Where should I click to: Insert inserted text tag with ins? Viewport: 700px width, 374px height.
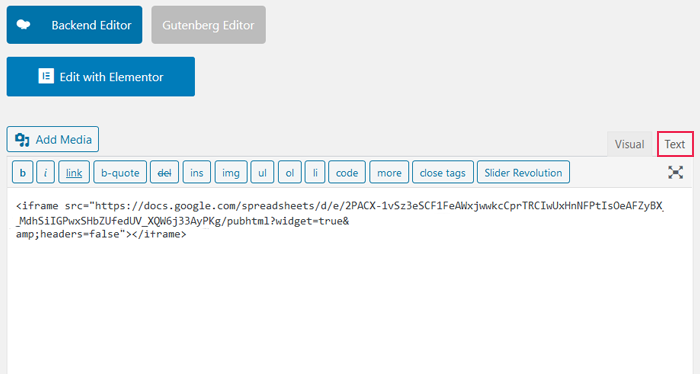coord(197,172)
